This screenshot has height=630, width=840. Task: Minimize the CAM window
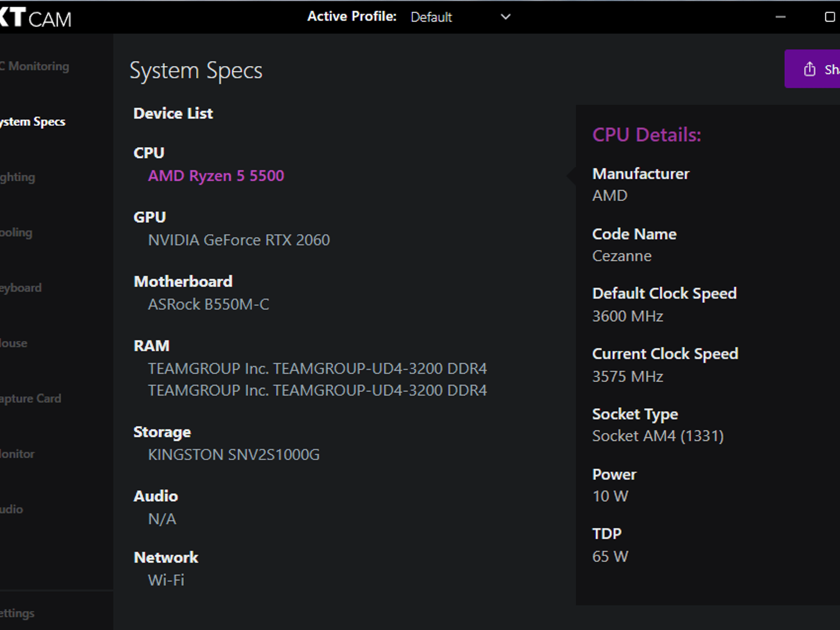click(x=780, y=17)
